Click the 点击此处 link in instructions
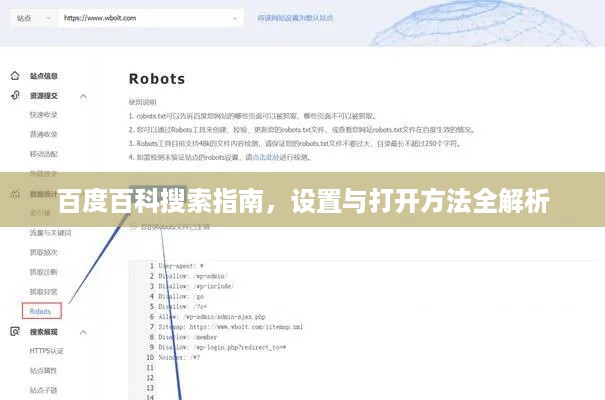Viewport: 605px width, 400px height. 264,158
